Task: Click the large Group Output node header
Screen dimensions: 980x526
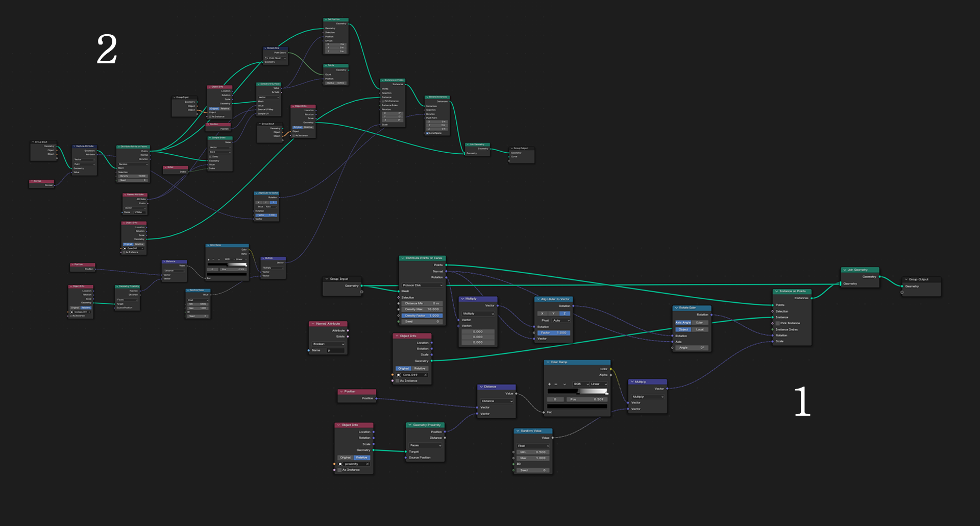Action: tap(922, 279)
